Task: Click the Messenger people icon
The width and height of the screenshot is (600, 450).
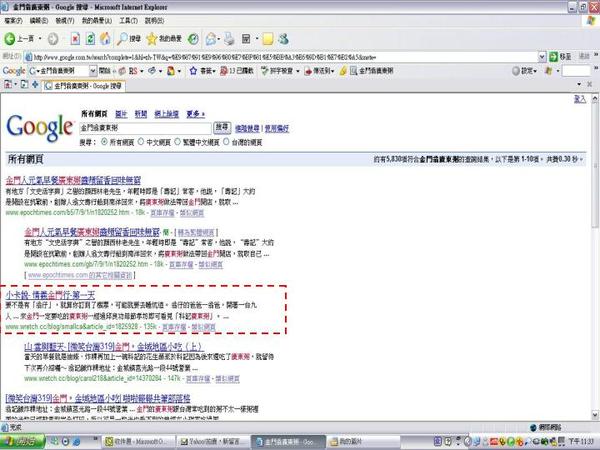Action: click(x=284, y=39)
